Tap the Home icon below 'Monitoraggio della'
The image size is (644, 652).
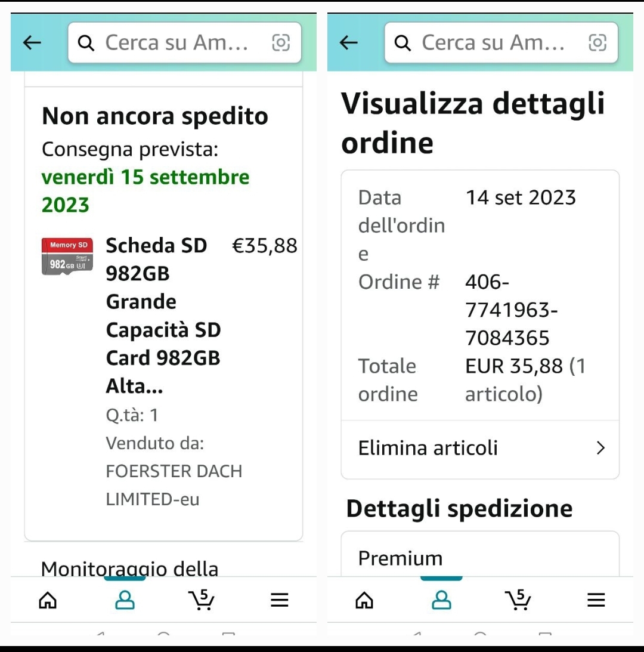click(48, 600)
